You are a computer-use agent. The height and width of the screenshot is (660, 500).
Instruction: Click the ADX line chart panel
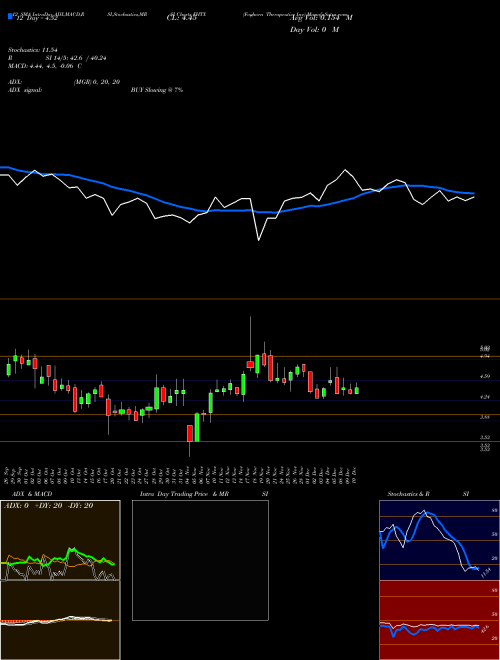click(x=60, y=540)
